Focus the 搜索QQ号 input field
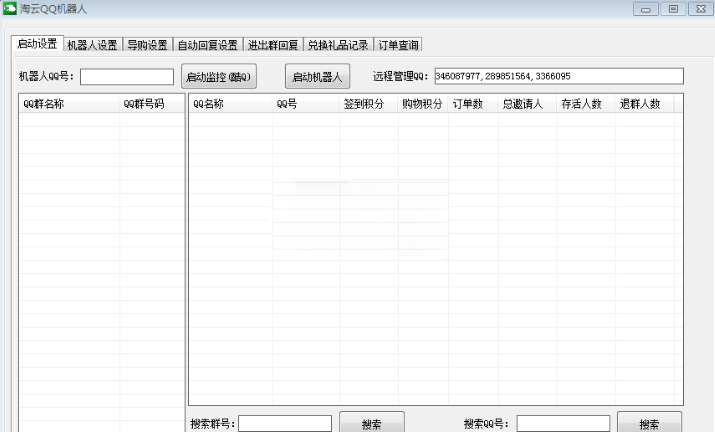 (x=563, y=424)
